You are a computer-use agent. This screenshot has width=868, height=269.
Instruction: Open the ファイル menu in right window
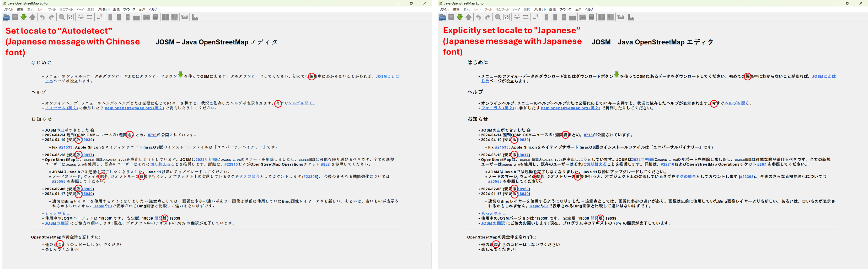coord(444,10)
